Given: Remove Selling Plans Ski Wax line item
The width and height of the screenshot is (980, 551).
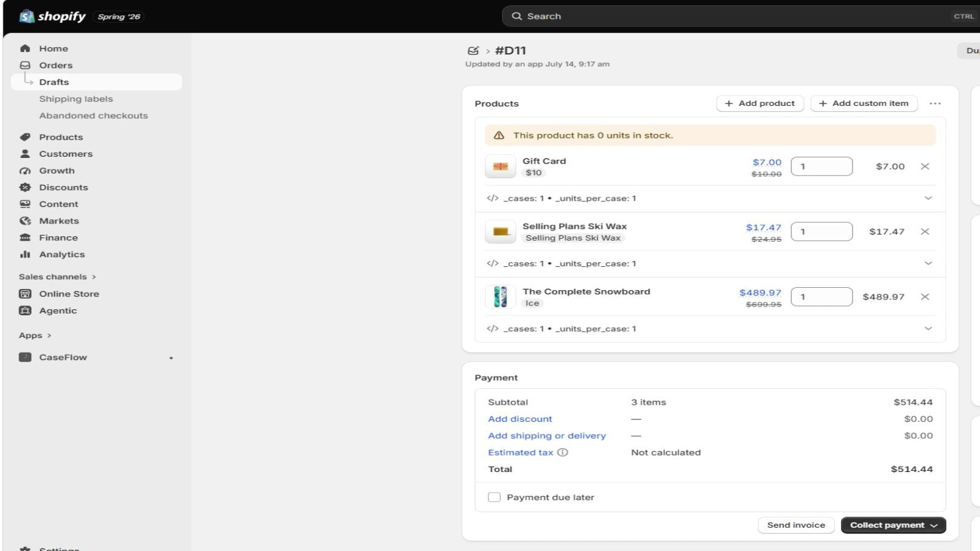Looking at the screenshot, I should 925,231.
